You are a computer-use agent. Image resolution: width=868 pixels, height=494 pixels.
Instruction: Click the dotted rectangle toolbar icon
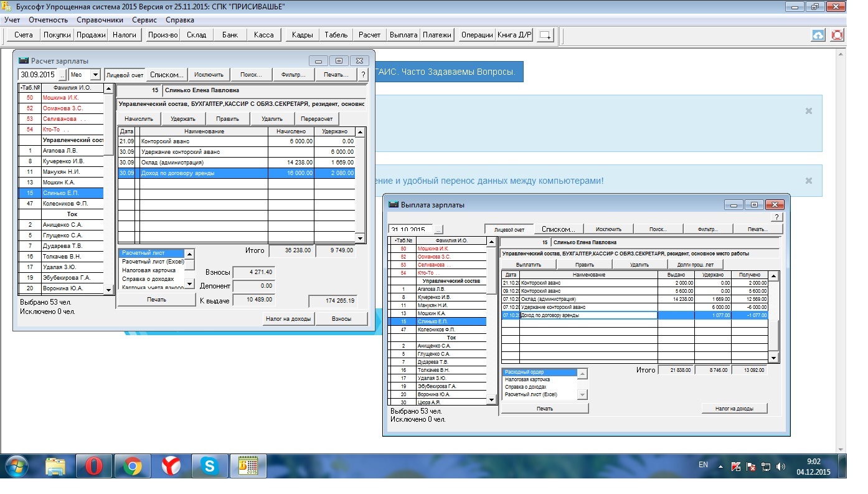(x=545, y=36)
